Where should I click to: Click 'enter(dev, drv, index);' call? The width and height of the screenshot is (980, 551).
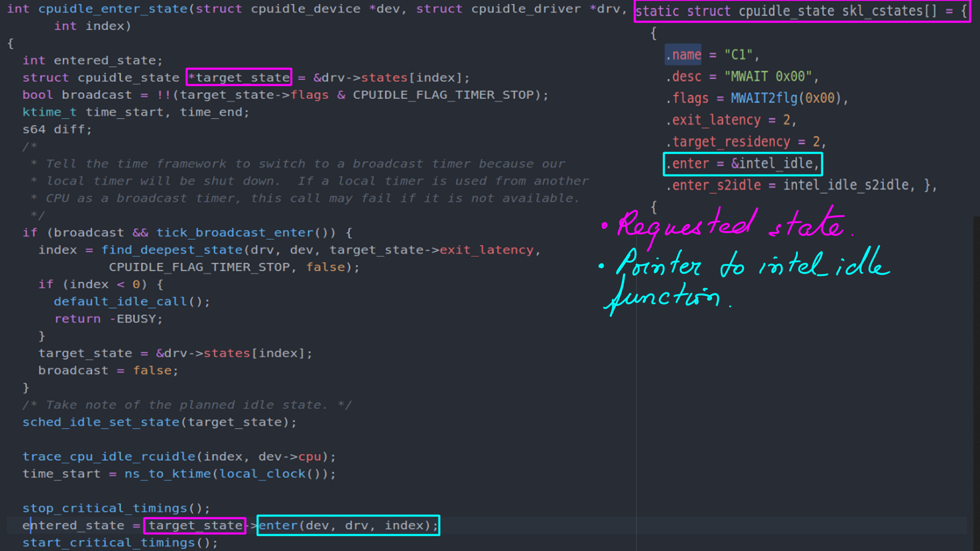click(x=349, y=525)
